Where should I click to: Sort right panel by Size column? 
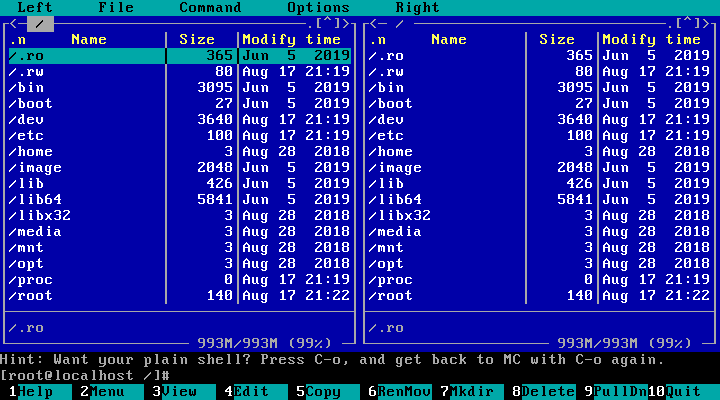click(x=557, y=39)
